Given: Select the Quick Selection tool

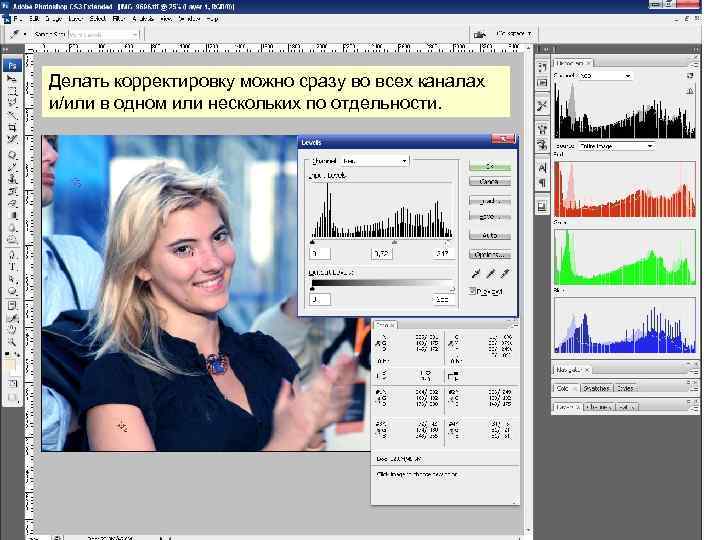Looking at the screenshot, I should click(12, 114).
